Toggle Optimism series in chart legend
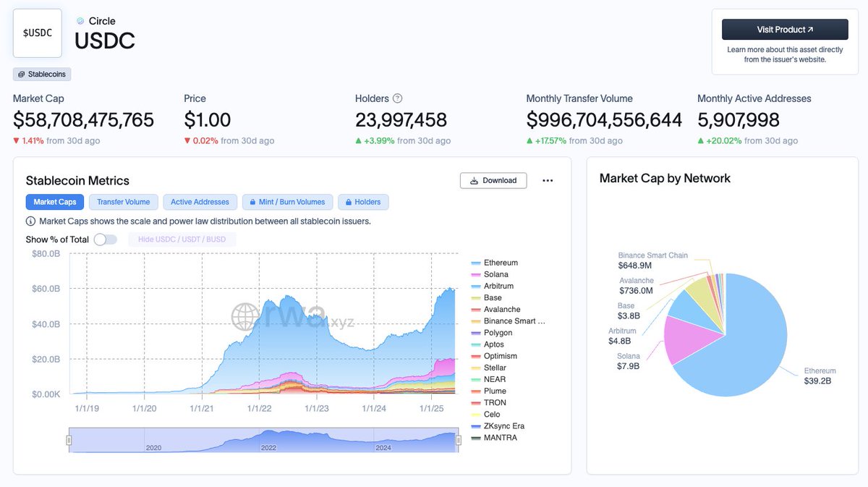This screenshot has height=487, width=868. 495,356
